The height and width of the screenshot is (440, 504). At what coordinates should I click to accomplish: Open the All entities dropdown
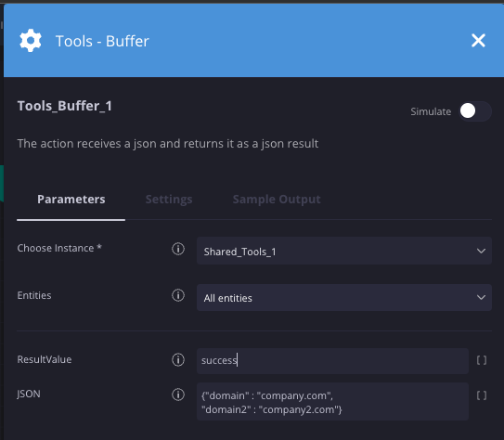point(344,297)
